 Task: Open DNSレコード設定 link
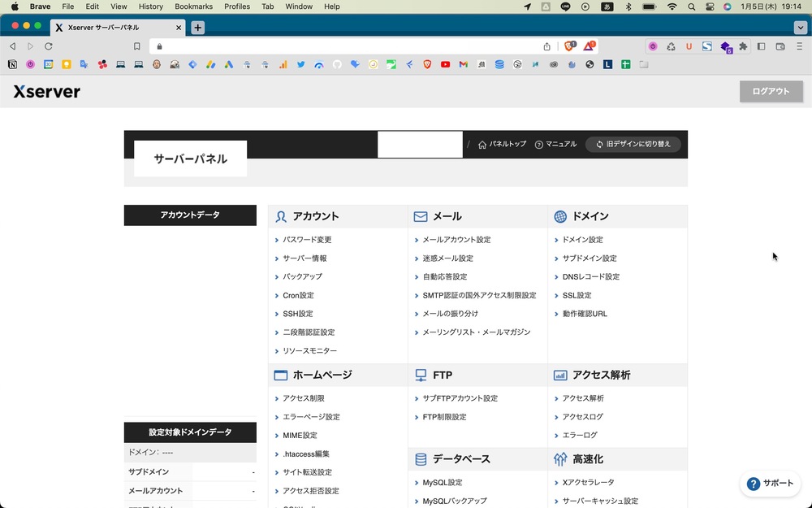591,277
